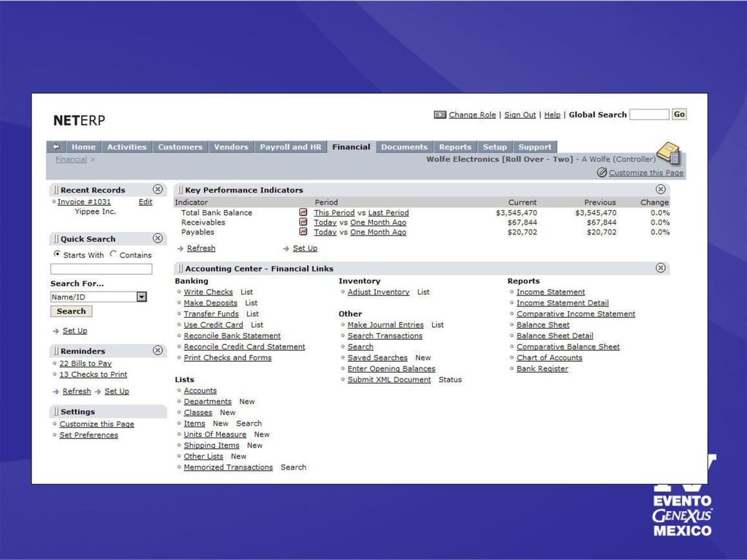Open the Units Of Measure link
The width and height of the screenshot is (747, 560).
(215, 435)
